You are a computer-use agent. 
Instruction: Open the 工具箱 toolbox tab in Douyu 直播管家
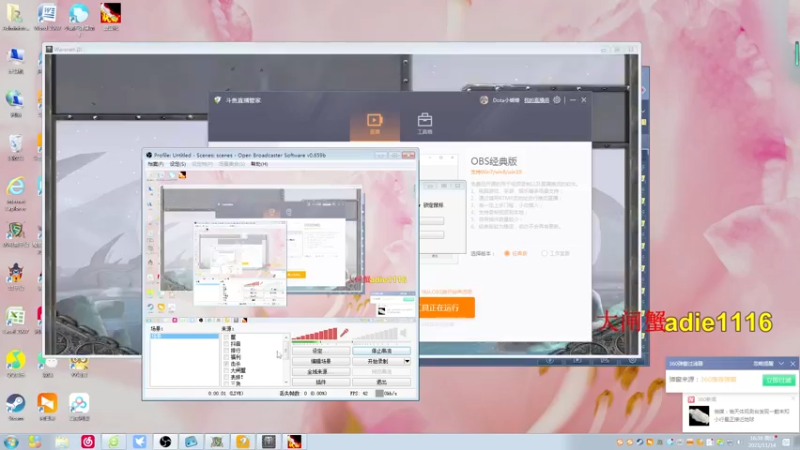(424, 124)
